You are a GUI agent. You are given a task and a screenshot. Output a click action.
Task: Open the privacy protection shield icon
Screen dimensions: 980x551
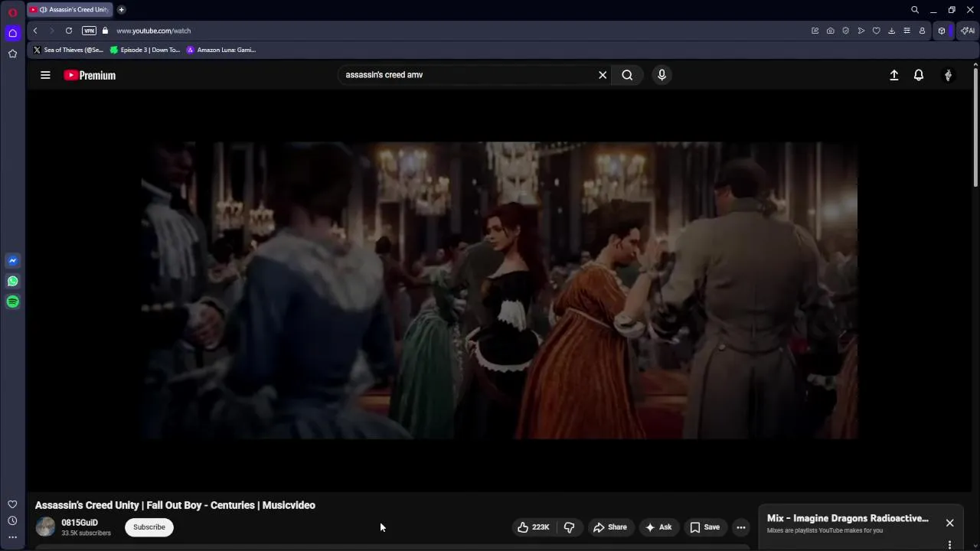[x=845, y=31]
